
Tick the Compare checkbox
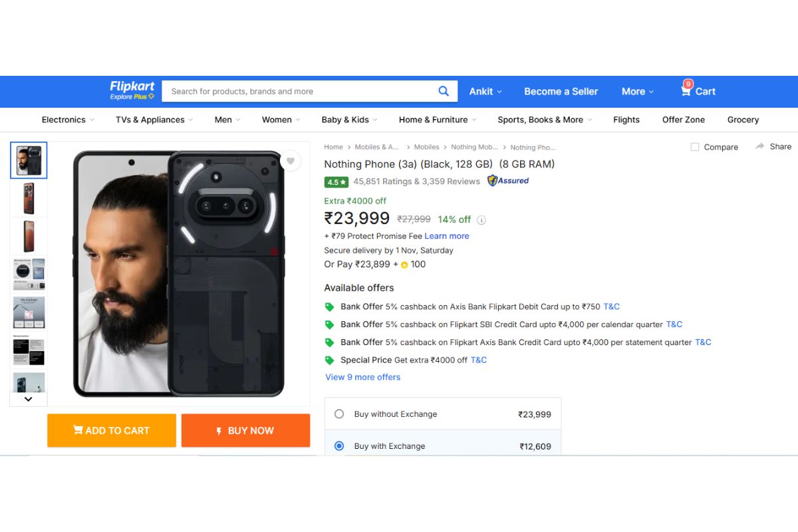point(695,147)
